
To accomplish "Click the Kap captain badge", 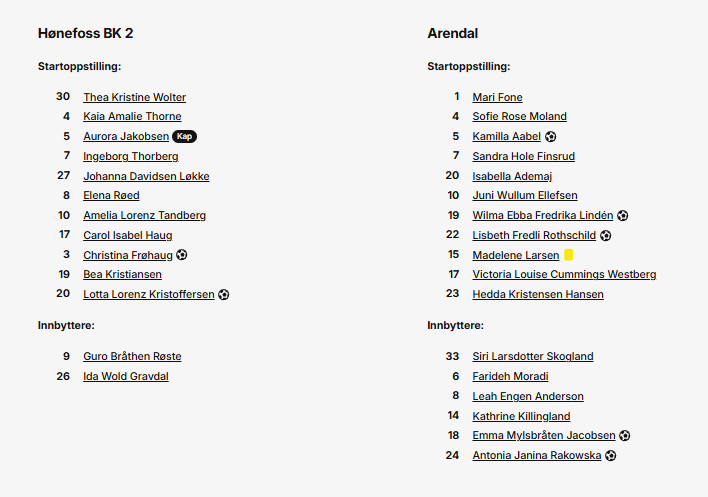I will pyautogui.click(x=184, y=137).
